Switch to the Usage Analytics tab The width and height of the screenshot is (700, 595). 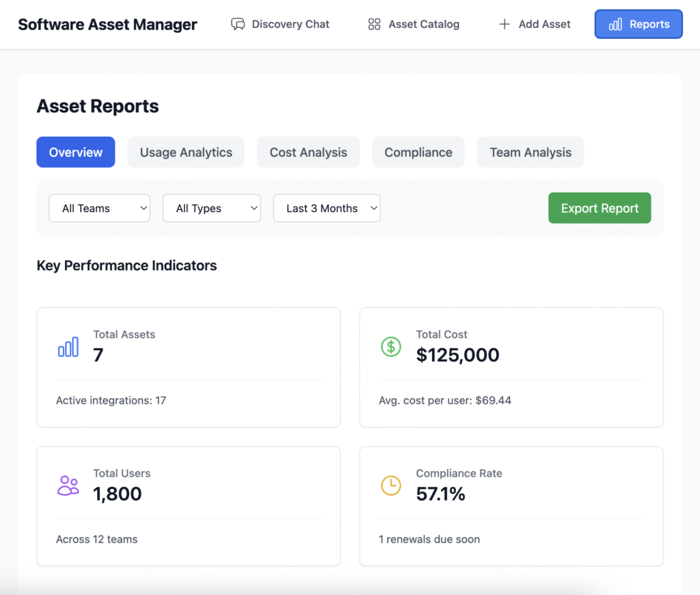(186, 153)
